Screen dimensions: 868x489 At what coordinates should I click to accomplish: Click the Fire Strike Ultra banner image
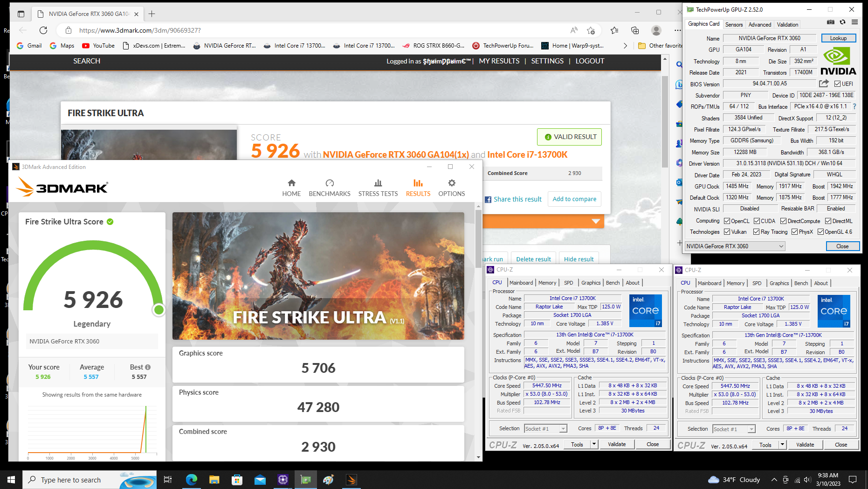click(x=318, y=276)
